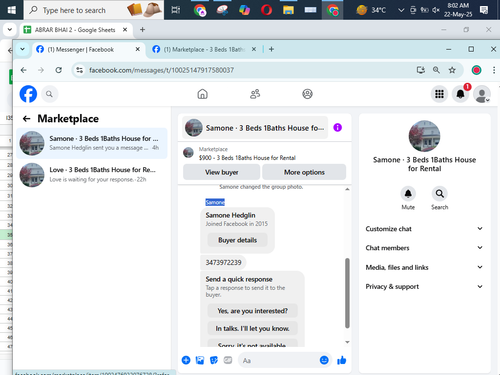500x375 pixels.
Task: Open Opera browser from taskbar
Action: point(266,10)
